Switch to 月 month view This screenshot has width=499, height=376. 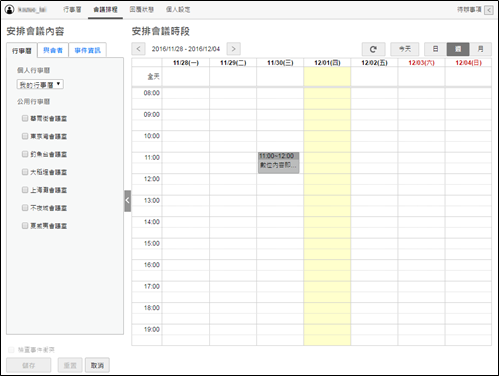(480, 49)
